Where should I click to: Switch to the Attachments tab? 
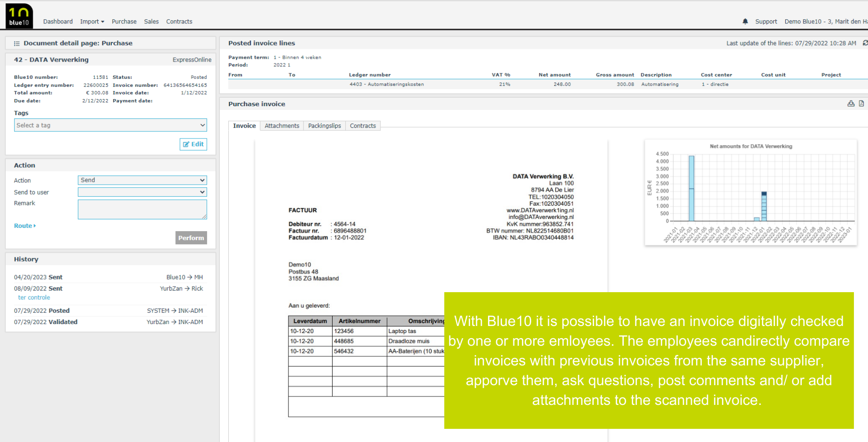tap(282, 126)
